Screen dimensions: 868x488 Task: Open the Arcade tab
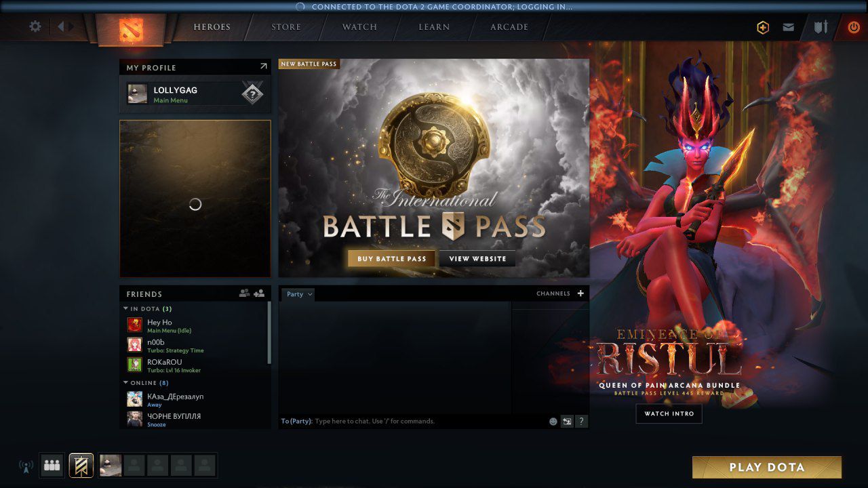coord(509,27)
